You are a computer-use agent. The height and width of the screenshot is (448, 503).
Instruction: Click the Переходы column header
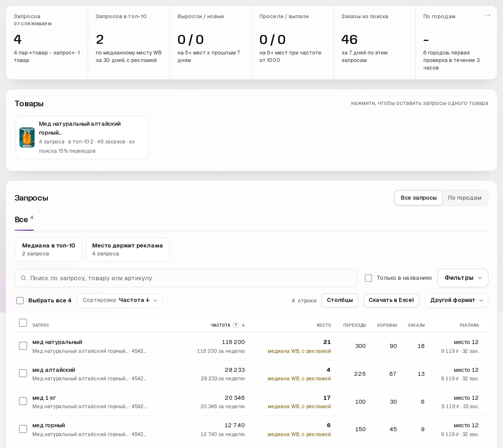point(354,325)
